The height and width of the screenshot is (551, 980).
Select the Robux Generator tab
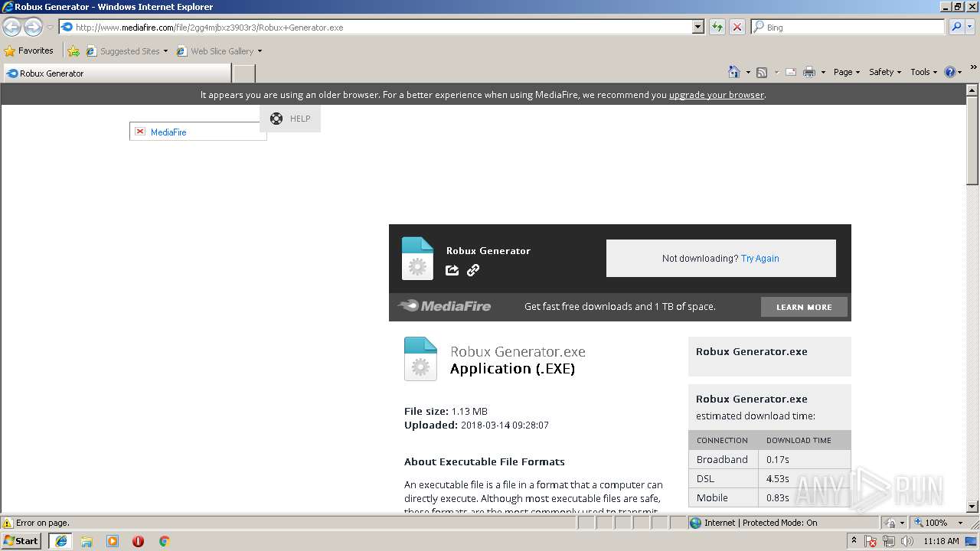tap(116, 73)
